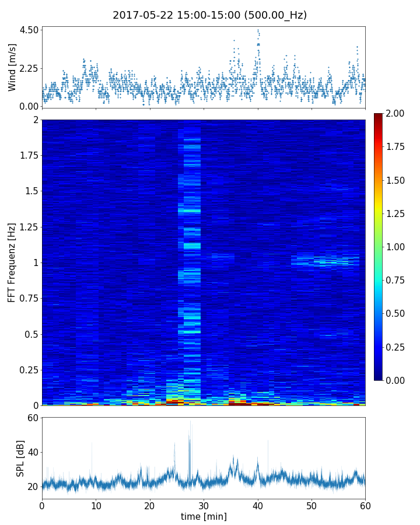
Task: Click the 0.5 tick on the FFT frequency axis
Action: click(31, 334)
